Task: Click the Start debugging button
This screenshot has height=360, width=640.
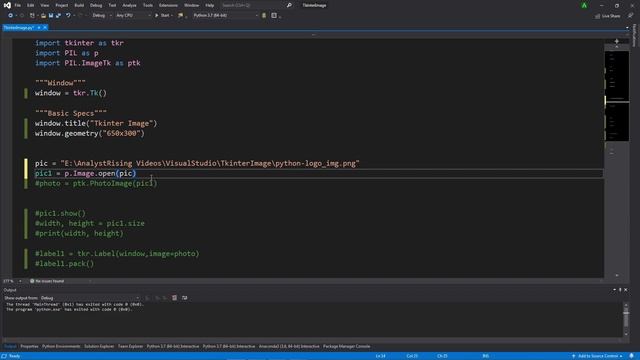Action: tap(162, 16)
